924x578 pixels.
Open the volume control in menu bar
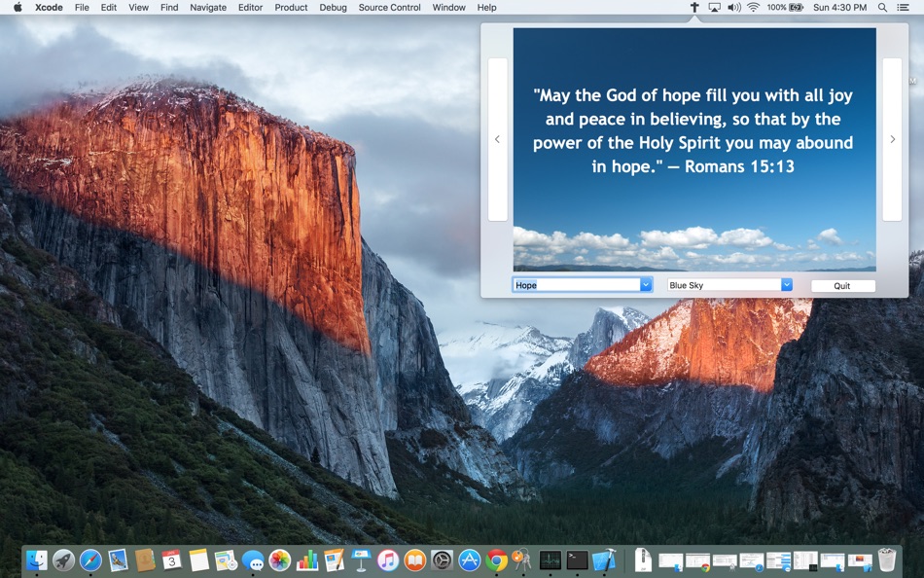733,7
